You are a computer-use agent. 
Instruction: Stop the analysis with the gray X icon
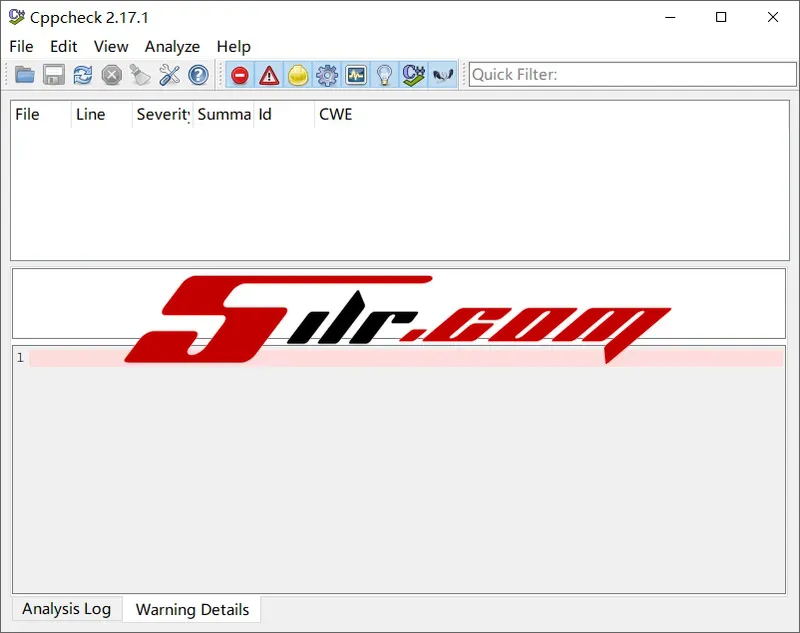click(x=112, y=75)
